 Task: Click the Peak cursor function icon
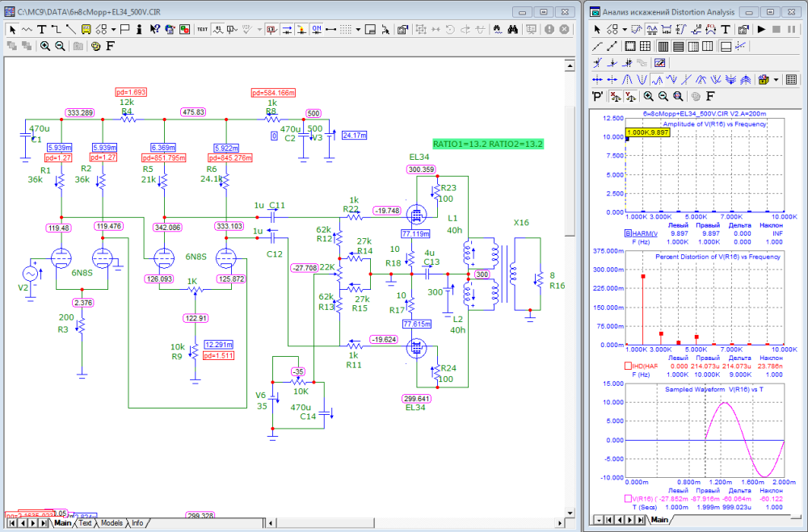(x=626, y=80)
